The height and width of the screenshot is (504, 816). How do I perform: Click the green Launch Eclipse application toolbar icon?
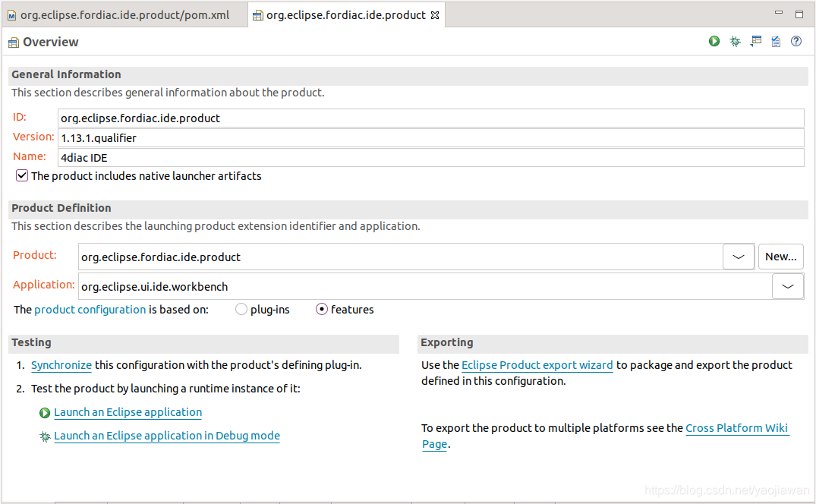click(x=714, y=42)
